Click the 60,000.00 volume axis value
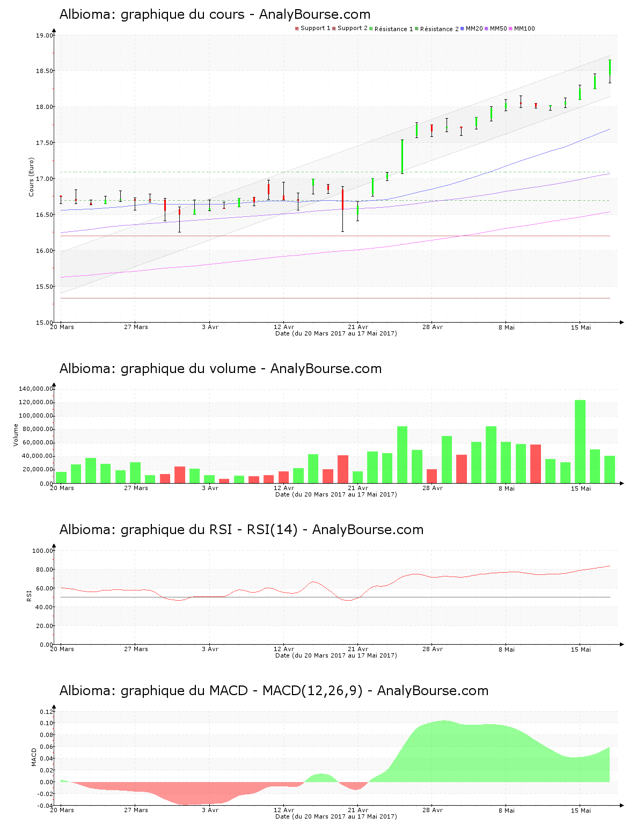This screenshot has height=832, width=644. pos(38,443)
